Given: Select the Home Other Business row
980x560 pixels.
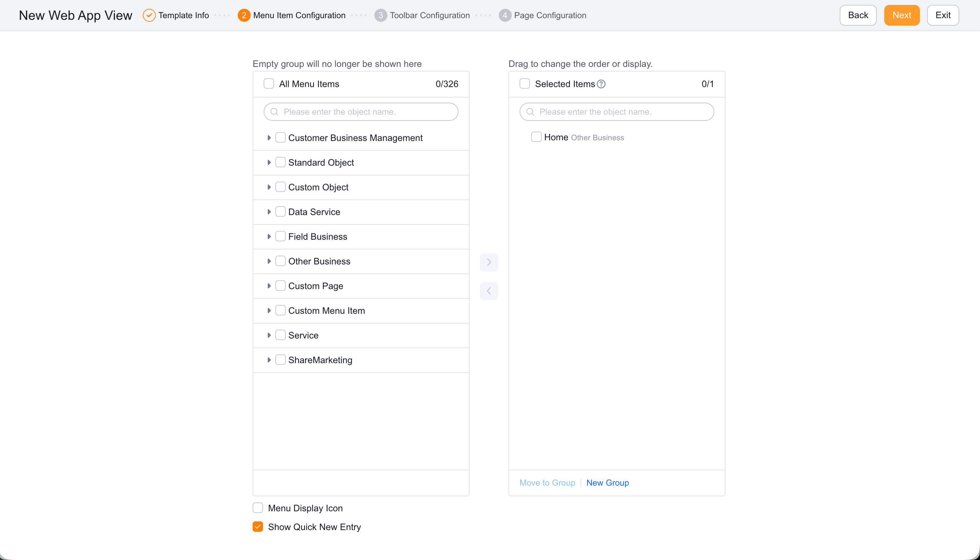Looking at the screenshot, I should (x=617, y=137).
